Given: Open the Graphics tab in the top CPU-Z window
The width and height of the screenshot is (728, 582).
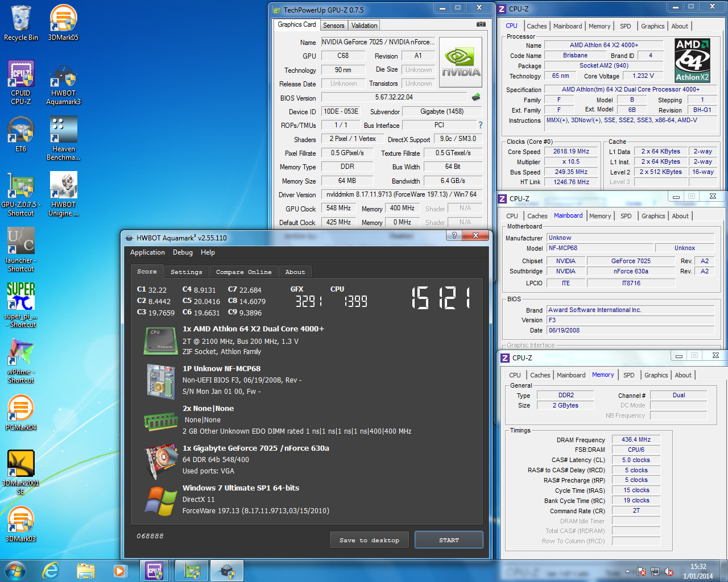Looking at the screenshot, I should (652, 26).
